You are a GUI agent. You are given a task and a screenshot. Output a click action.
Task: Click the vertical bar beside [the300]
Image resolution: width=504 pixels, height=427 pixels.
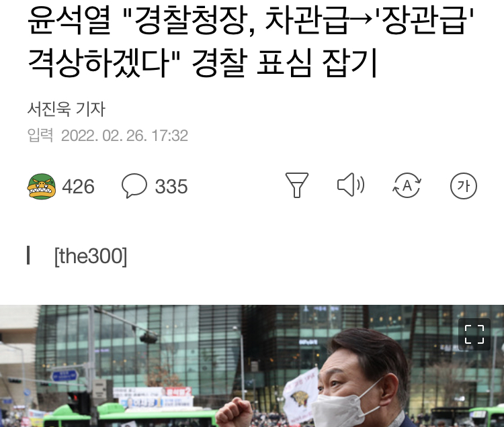pos(28,256)
